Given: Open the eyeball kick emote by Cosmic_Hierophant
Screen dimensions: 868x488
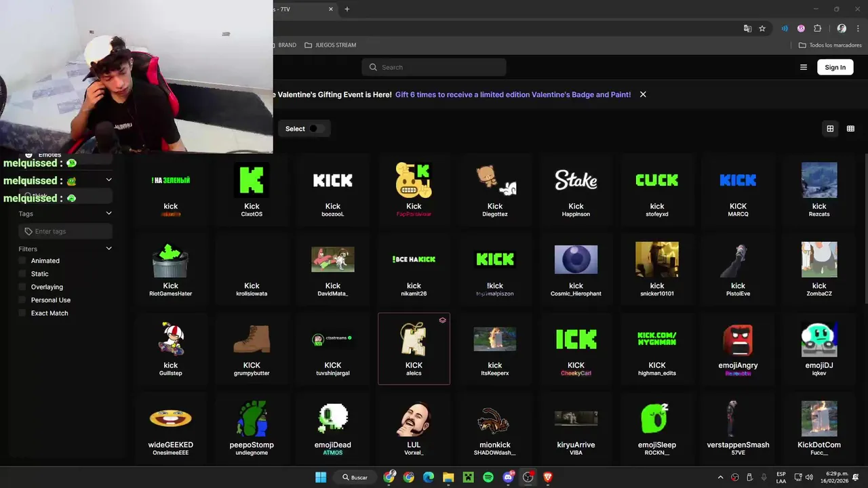Looking at the screenshot, I should (576, 269).
